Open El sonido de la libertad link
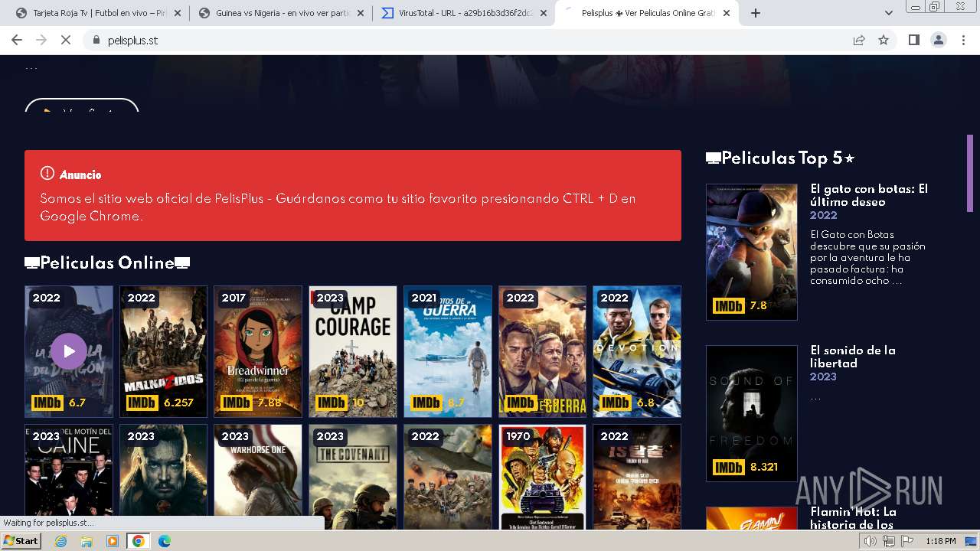 click(x=853, y=357)
